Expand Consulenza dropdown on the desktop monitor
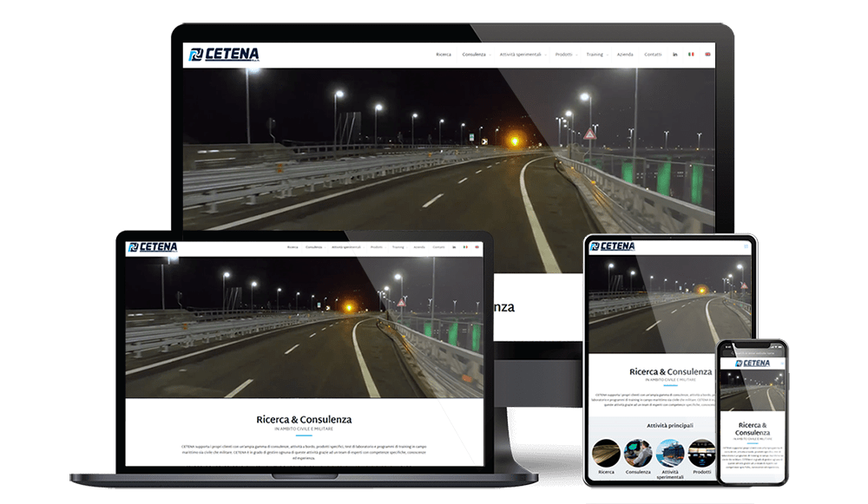This screenshot has width=868, height=504. [476, 55]
